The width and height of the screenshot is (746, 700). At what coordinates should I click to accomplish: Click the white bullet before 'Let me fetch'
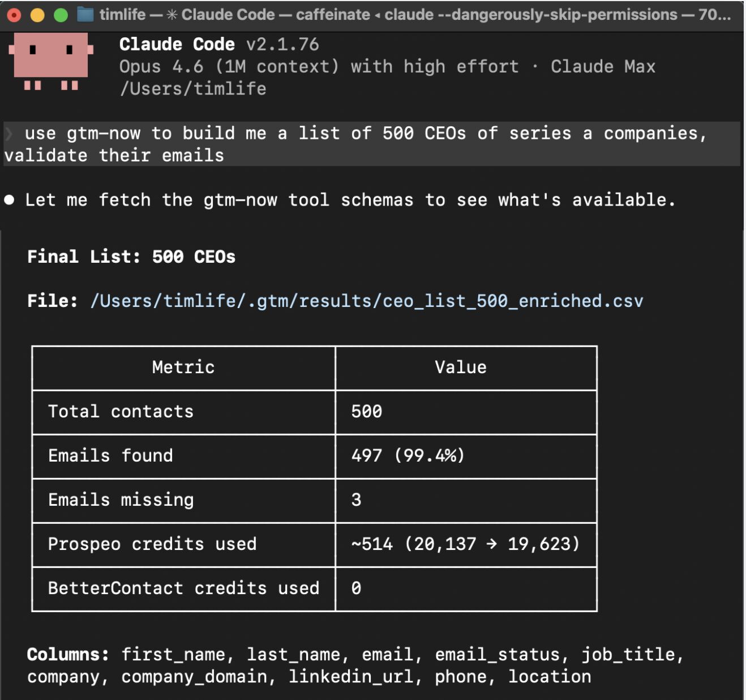9,200
